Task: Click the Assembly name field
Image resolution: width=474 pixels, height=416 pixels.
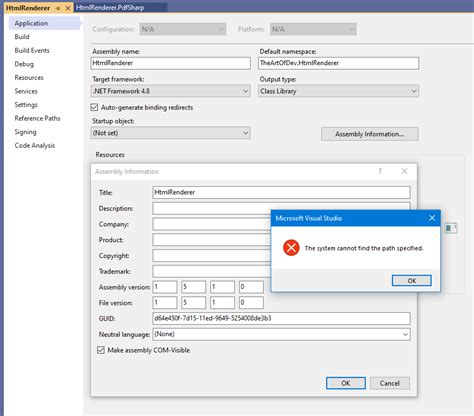Action: tap(171, 63)
